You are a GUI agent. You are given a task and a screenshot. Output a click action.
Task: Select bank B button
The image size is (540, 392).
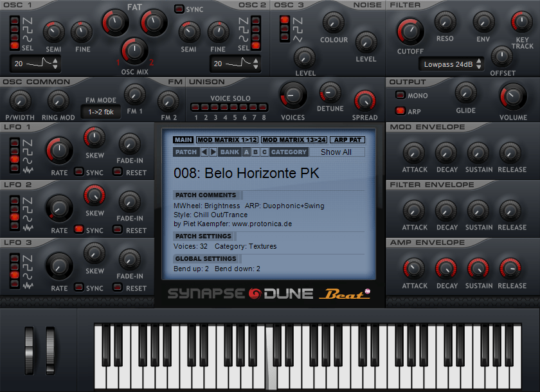[x=255, y=152]
